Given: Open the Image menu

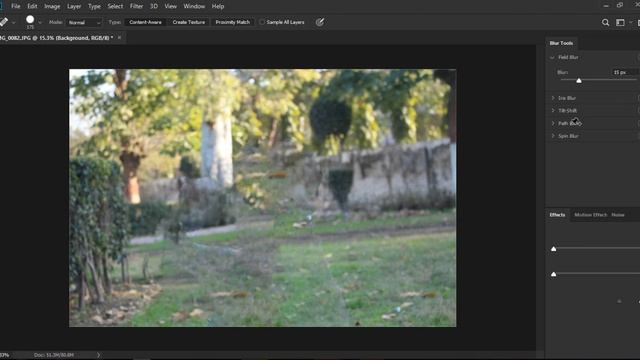Looking at the screenshot, I should click(52, 7).
